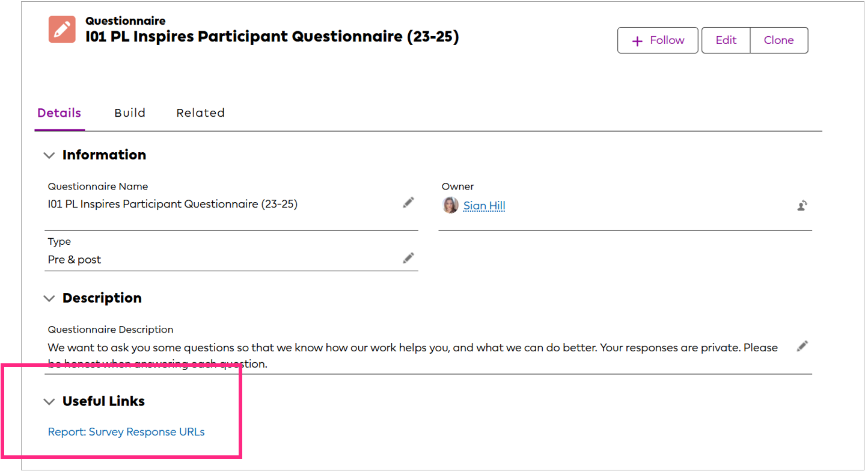This screenshot has width=868, height=474.
Task: Collapse the Useful Links section chevron
Action: point(49,402)
